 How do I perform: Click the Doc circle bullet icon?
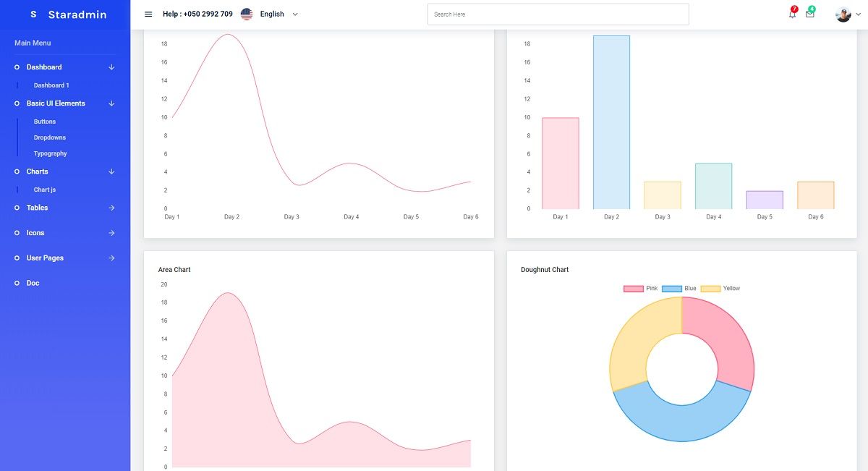pos(17,284)
